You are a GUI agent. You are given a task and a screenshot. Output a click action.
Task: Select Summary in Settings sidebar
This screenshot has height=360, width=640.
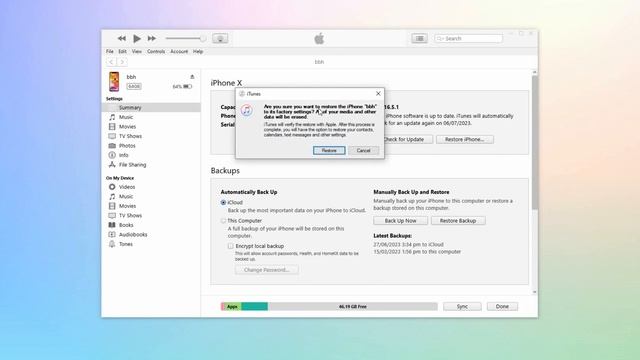point(151,107)
